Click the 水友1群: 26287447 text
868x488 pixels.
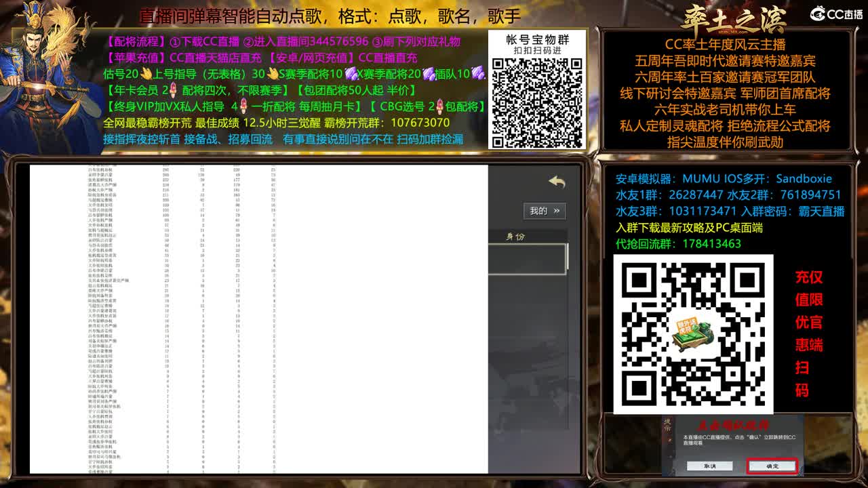[669, 195]
